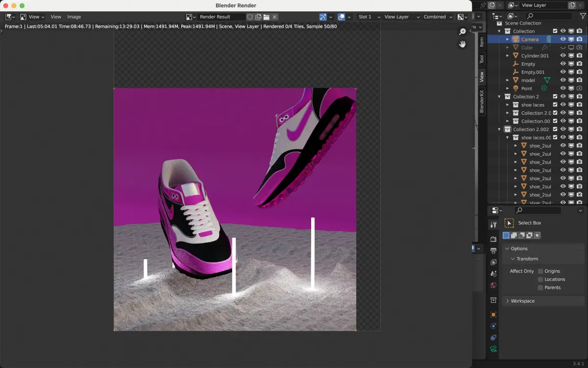Choose the first Set selection mode icon
Image resolution: width=588 pixels, height=368 pixels.
pos(506,236)
